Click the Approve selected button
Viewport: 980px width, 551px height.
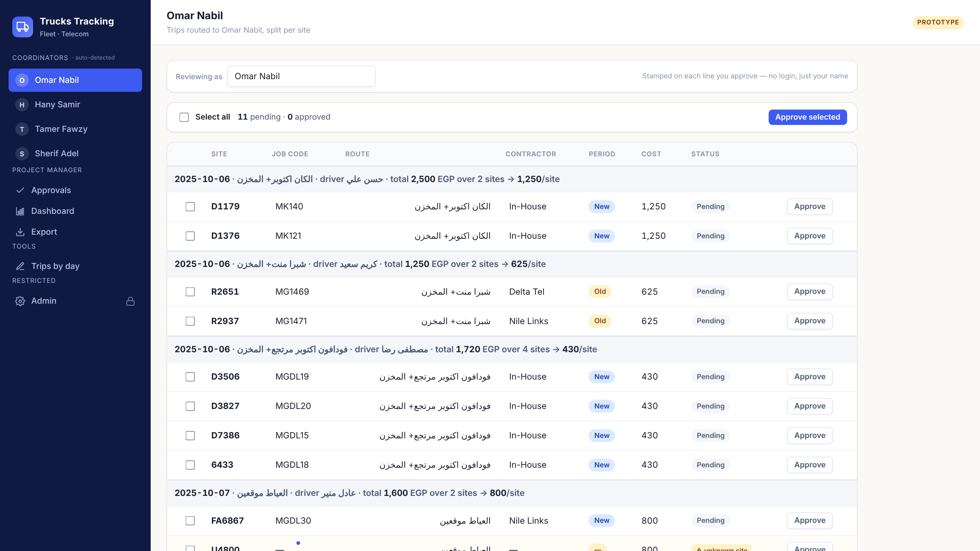coord(808,117)
